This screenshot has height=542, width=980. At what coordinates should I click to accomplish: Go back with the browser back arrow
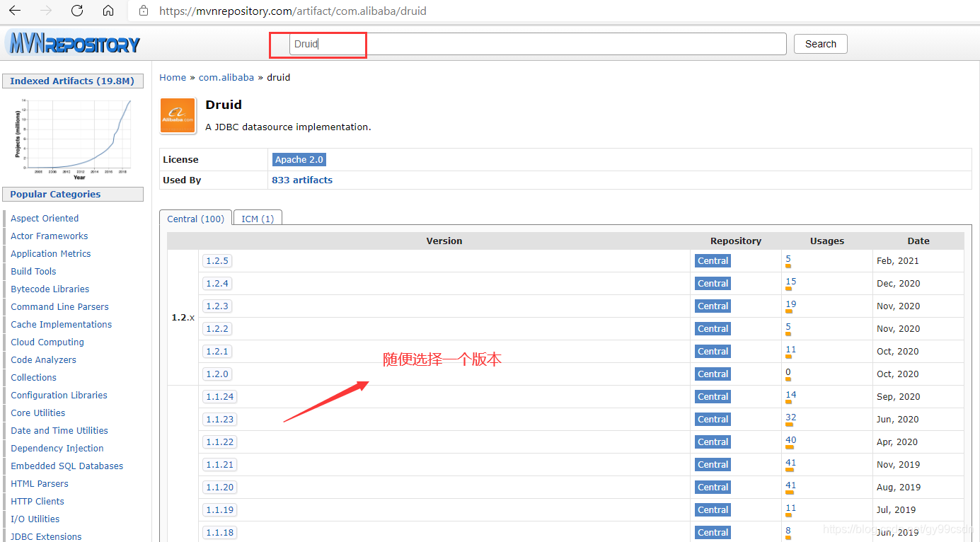pos(15,11)
